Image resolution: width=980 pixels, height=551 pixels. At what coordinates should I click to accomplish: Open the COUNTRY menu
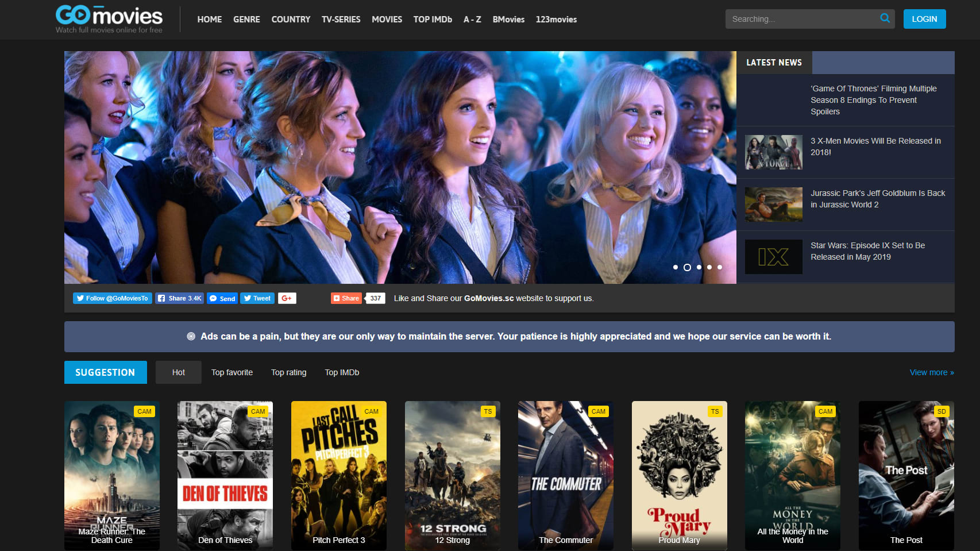291,20
